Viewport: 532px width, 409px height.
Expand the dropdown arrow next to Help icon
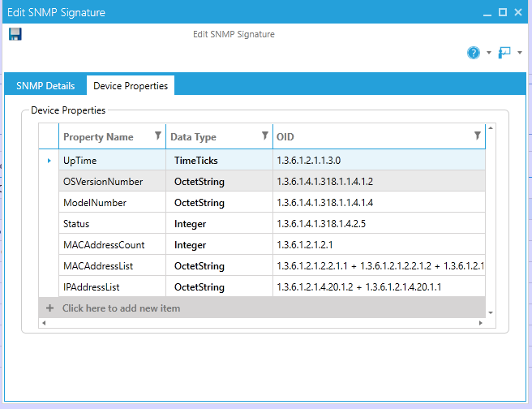click(489, 53)
